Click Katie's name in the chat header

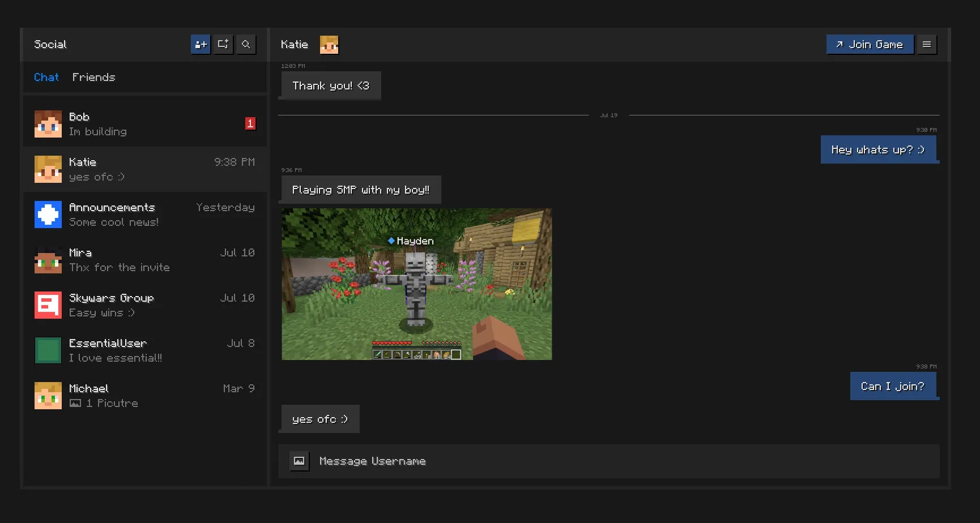tap(295, 44)
